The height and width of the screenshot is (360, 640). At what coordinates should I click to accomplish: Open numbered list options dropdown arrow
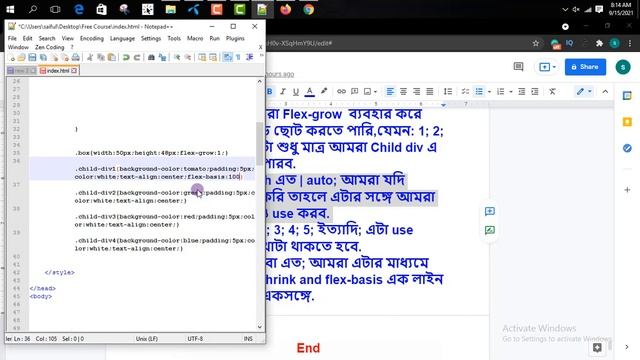(511, 92)
